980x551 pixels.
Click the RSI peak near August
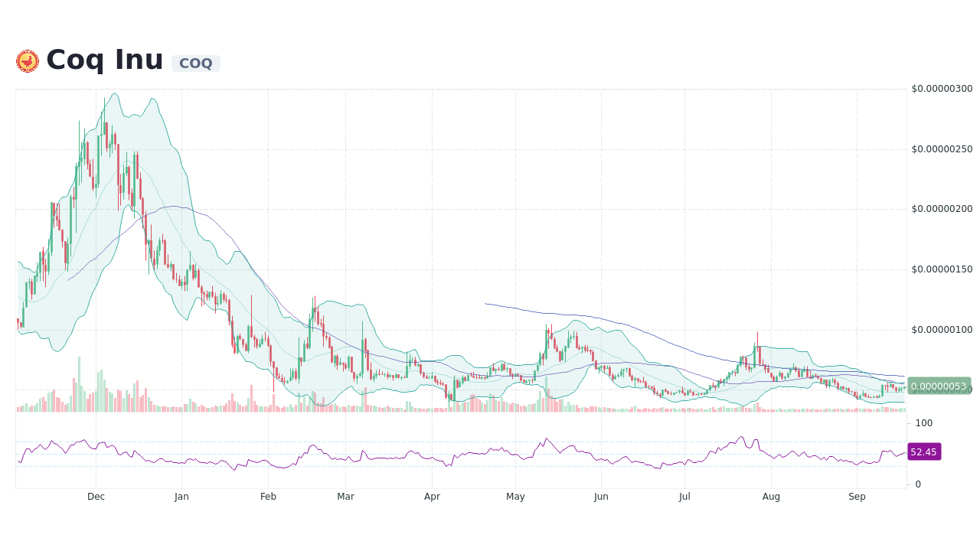tap(740, 435)
